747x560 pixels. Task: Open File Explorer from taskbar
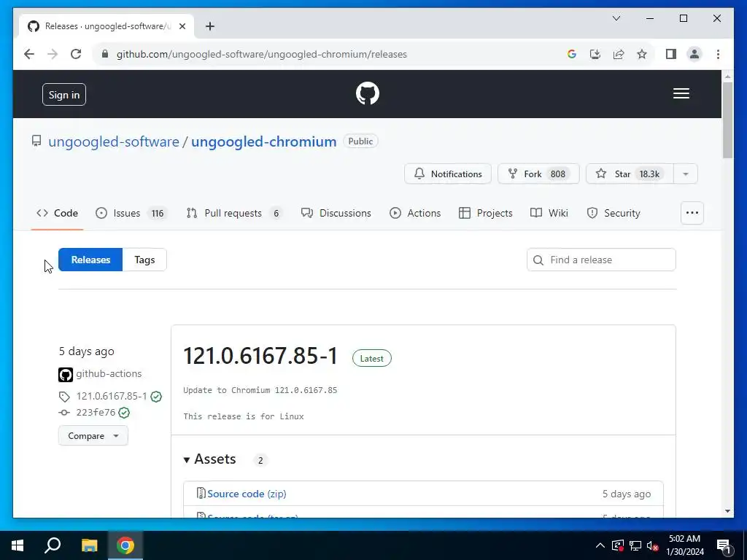(89, 545)
